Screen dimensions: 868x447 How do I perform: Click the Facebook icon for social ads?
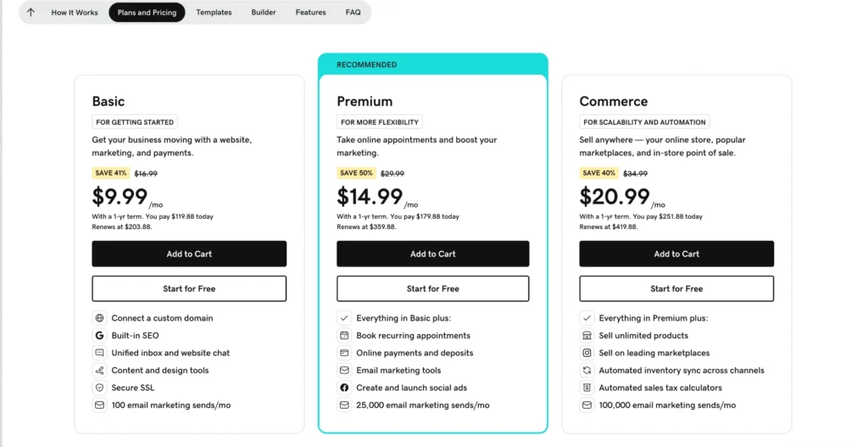(x=344, y=388)
